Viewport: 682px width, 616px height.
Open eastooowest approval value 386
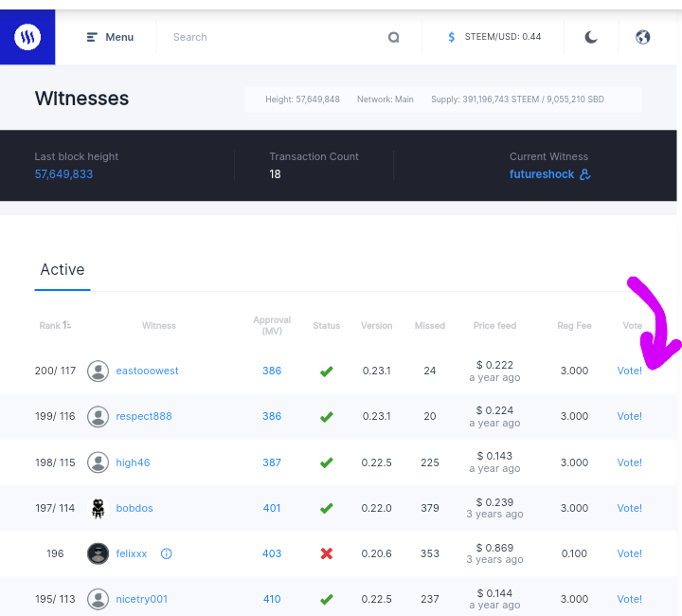click(272, 371)
